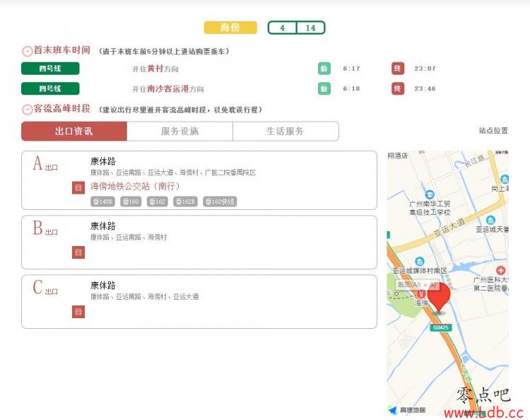
Task: Select the 出口资讯 tab
Action: [x=74, y=132]
